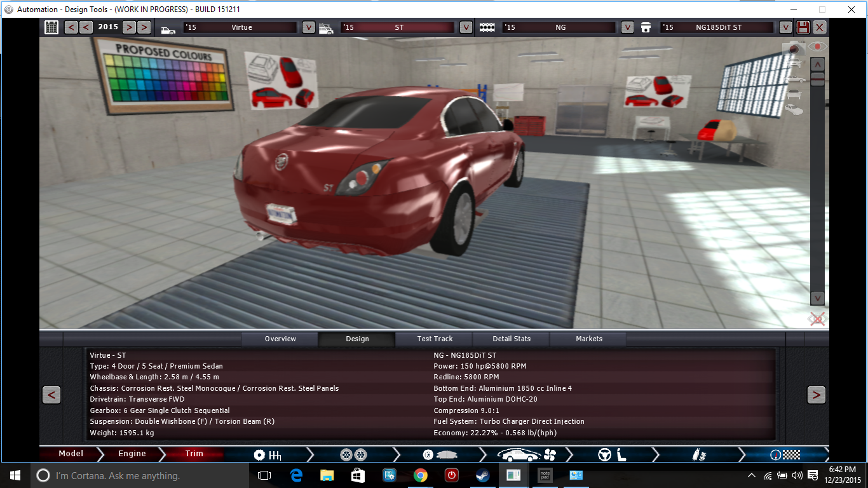Image resolution: width=868 pixels, height=488 pixels.
Task: Select the Overview tab
Action: [x=280, y=339]
